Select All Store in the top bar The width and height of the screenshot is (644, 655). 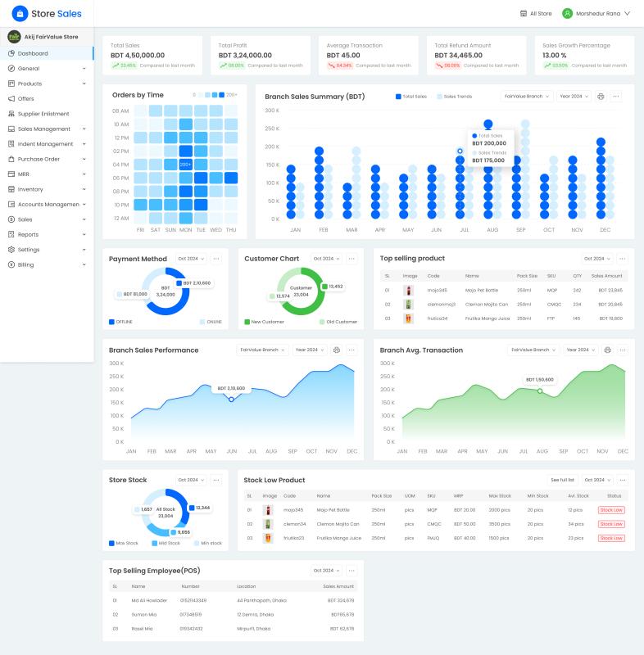(536, 13)
